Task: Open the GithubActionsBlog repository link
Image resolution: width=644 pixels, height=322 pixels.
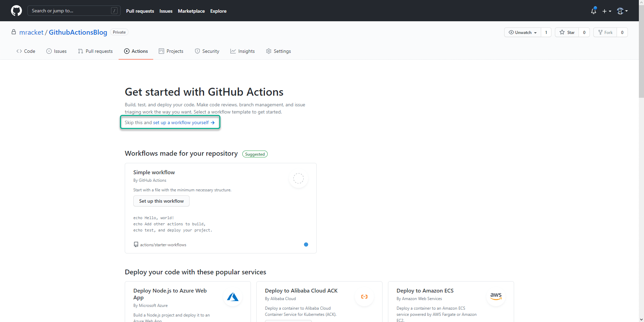Action: 78,32
